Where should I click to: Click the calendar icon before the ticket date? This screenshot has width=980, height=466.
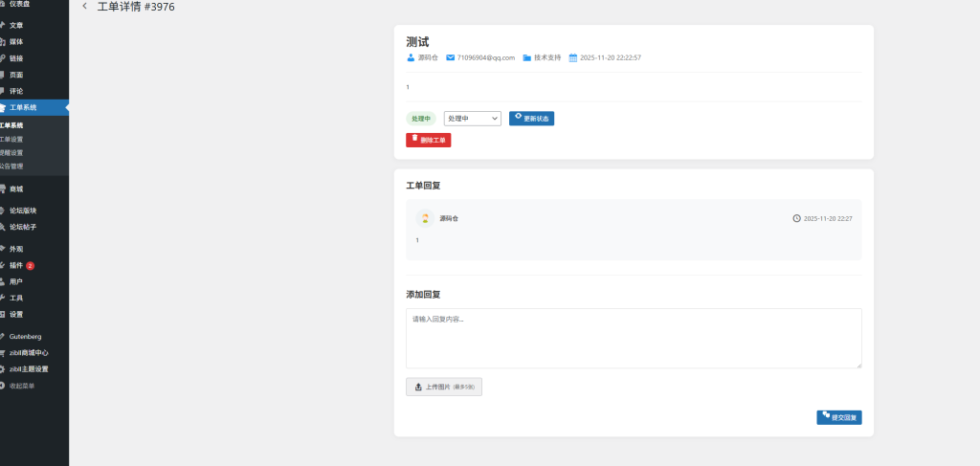(x=573, y=57)
